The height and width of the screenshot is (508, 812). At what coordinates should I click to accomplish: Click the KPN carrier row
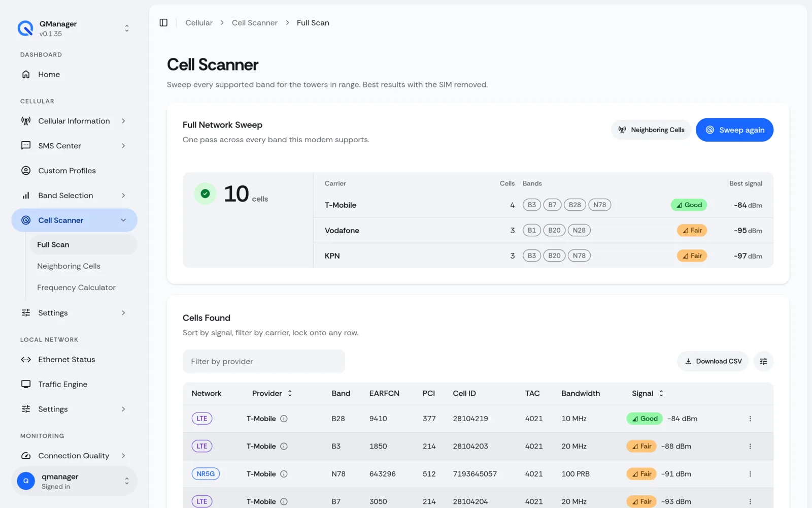tap(544, 256)
